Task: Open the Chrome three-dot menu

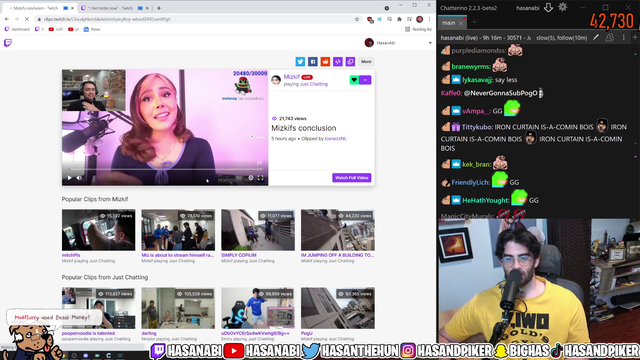Action: (429, 19)
